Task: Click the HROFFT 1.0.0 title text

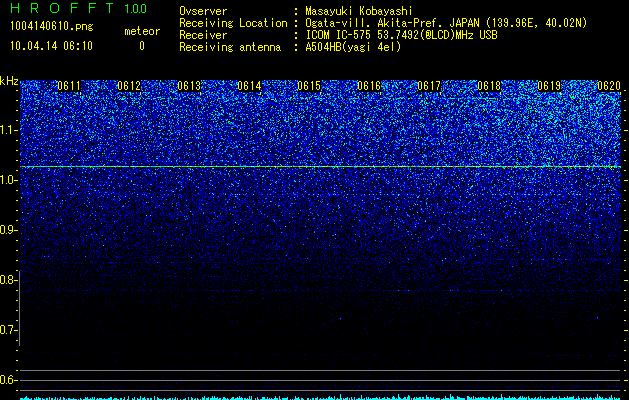Action: pyautogui.click(x=79, y=8)
